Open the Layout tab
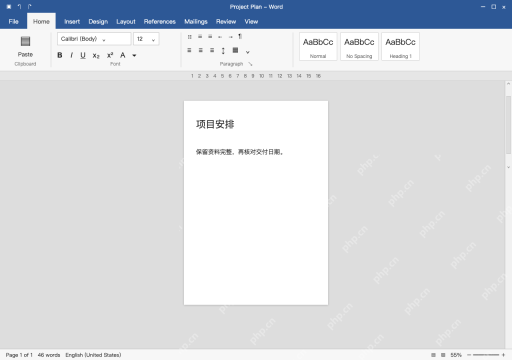 point(126,22)
